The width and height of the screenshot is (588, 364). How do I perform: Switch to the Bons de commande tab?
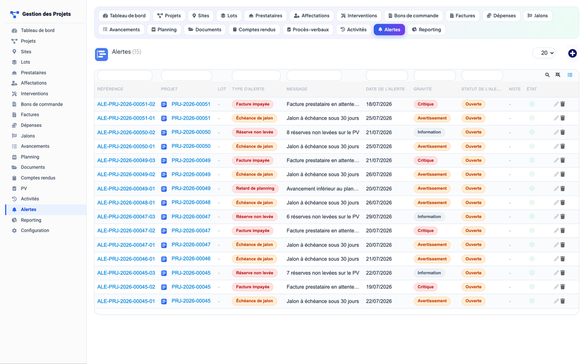(x=413, y=16)
